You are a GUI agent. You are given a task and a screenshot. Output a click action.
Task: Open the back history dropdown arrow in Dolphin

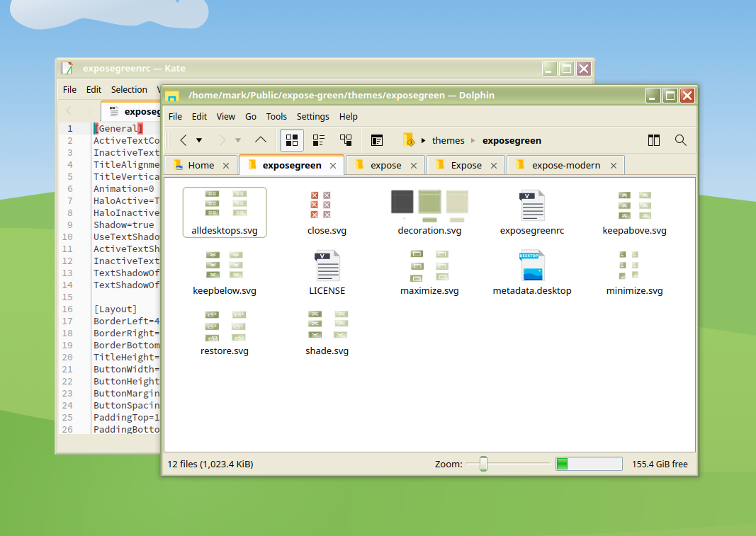199,140
